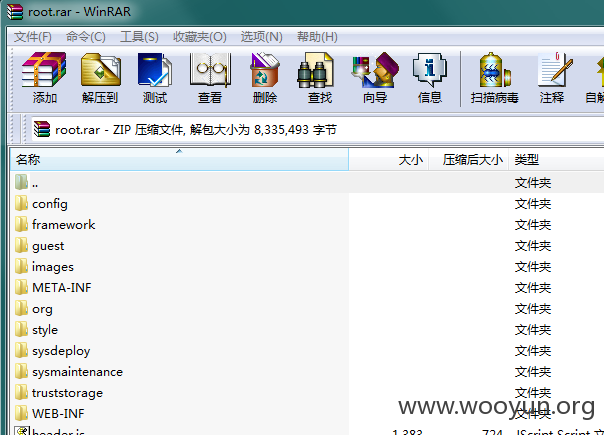Viewport: 604px width, 435px height.
Task: Sort by Type (类型) column header
Action: (556, 159)
